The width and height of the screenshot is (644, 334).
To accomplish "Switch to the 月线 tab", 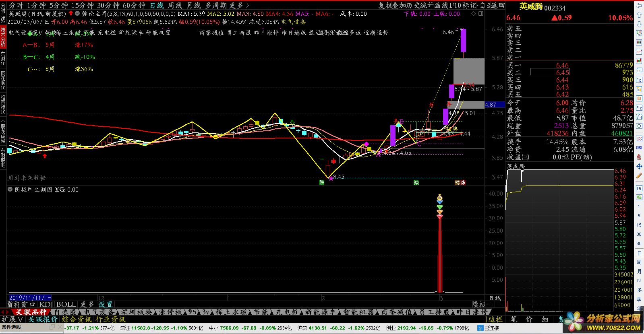I will point(193,5).
